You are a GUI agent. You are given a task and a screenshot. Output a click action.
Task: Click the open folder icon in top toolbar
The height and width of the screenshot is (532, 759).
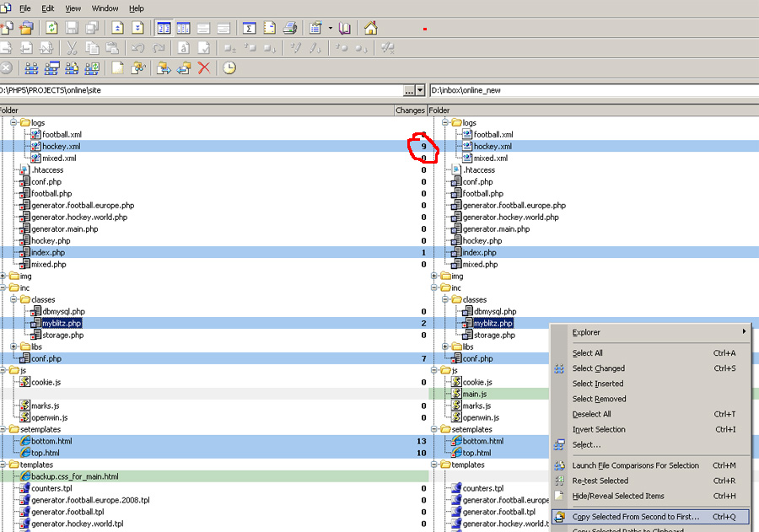[x=26, y=28]
